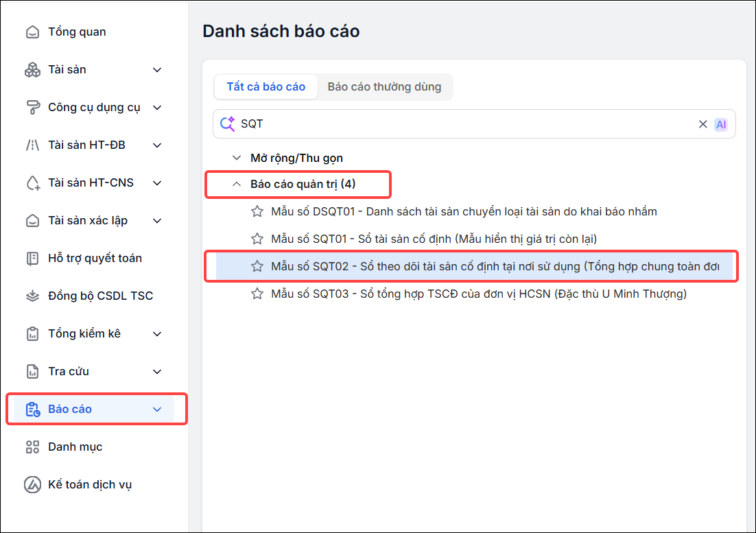Click the Tài sản xác lập menu label
The width and height of the screenshot is (756, 533).
click(x=88, y=221)
